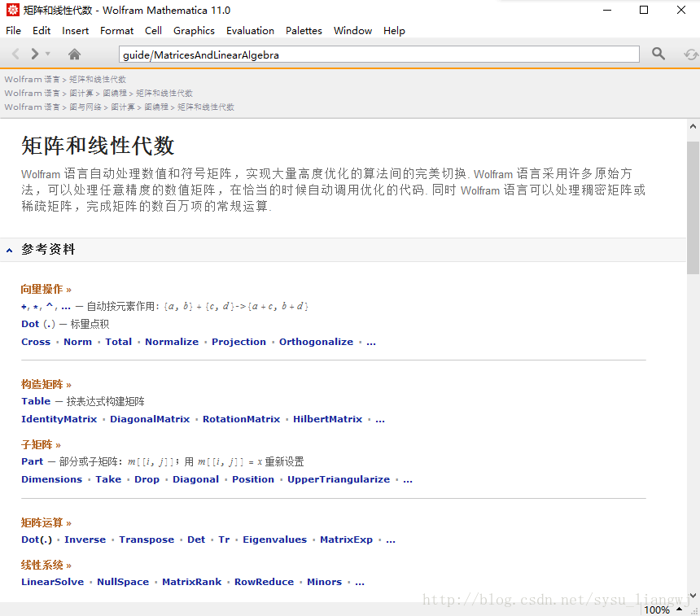This screenshot has height=616, width=700.
Task: Open the Projection function link
Action: click(x=238, y=342)
